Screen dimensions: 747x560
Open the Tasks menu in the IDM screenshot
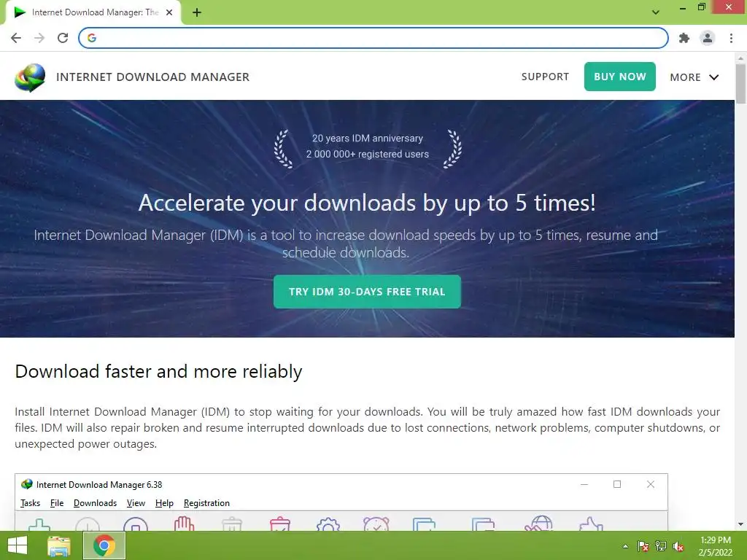[x=30, y=503]
